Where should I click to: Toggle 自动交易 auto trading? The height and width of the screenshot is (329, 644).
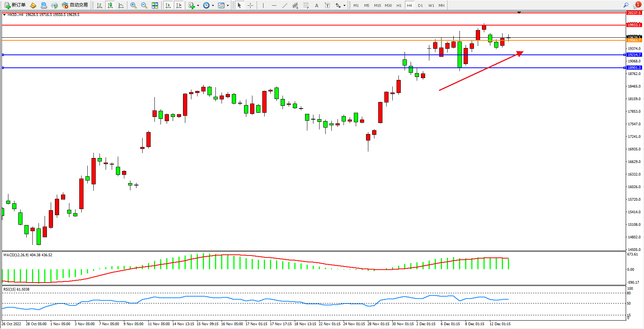pos(75,5)
